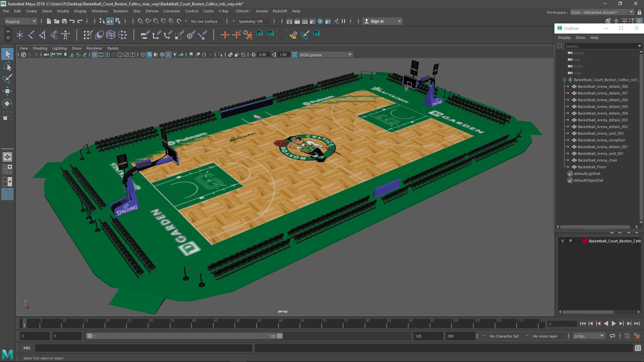
Task: Toggle smooth shade all cube in viewport
Action: coord(149,55)
